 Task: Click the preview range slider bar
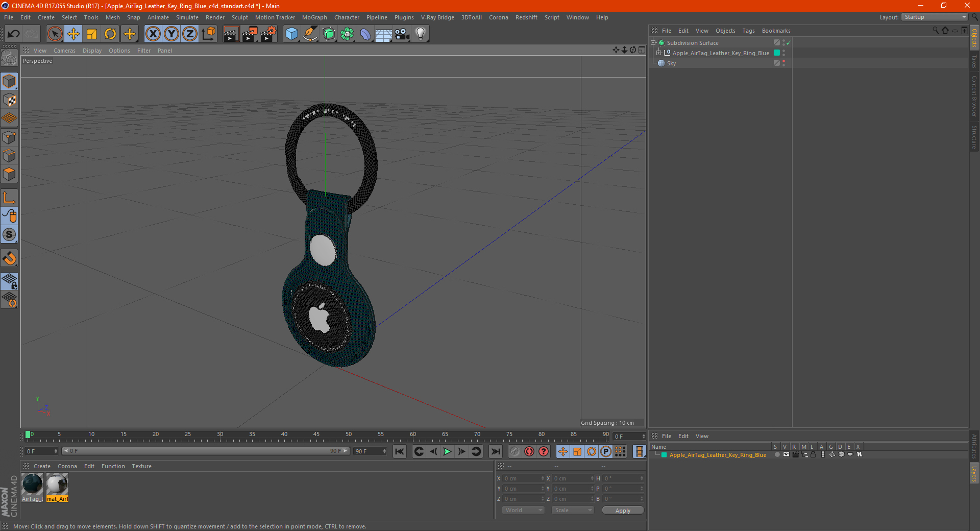206,451
